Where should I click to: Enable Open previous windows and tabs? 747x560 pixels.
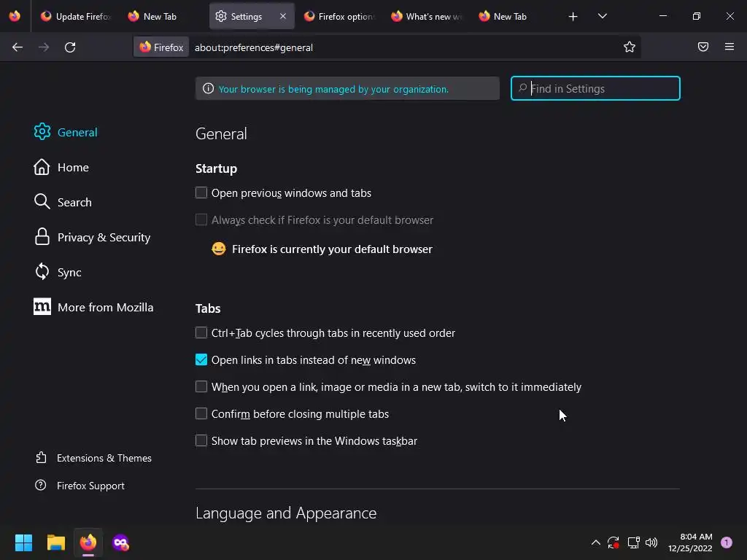201,192
